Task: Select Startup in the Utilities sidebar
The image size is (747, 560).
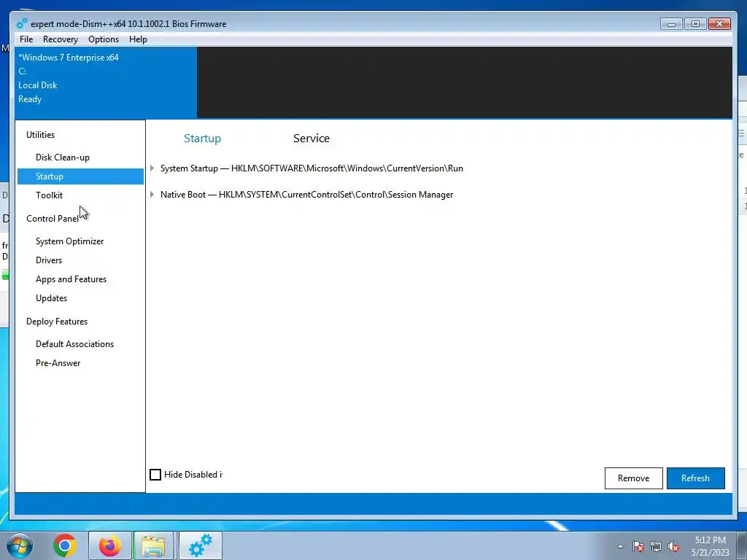Action: (x=80, y=176)
